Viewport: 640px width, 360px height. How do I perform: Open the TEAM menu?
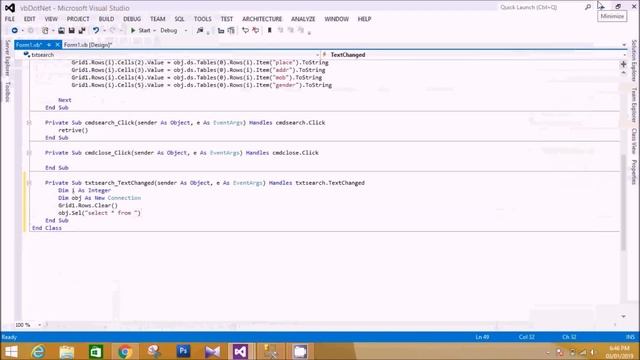(158, 19)
